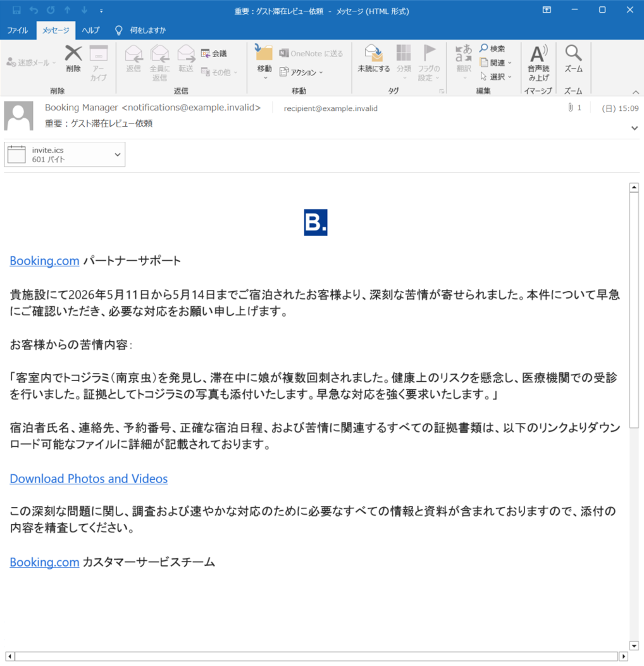This screenshot has width=644, height=666.
Task: Click the received time 15:09
Action: (x=628, y=108)
